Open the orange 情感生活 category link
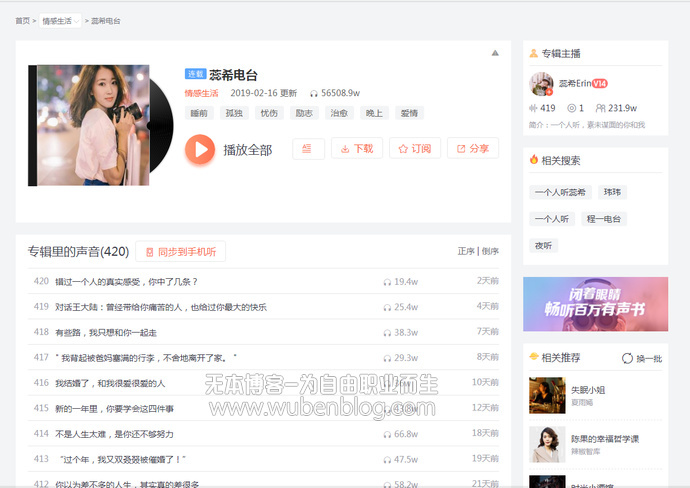This screenshot has width=690, height=488. tap(201, 93)
